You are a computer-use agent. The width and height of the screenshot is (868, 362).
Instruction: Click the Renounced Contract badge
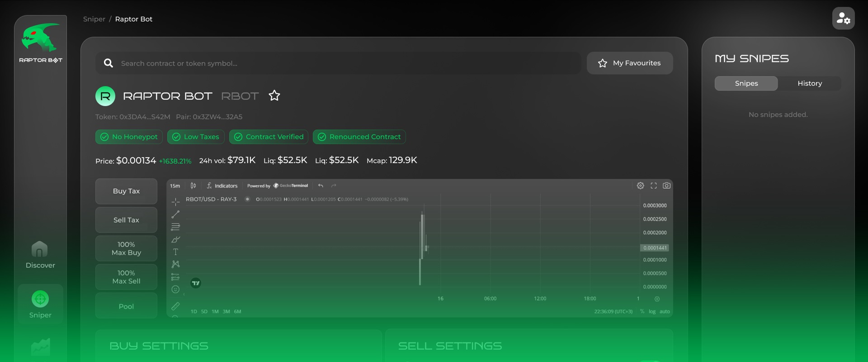359,137
